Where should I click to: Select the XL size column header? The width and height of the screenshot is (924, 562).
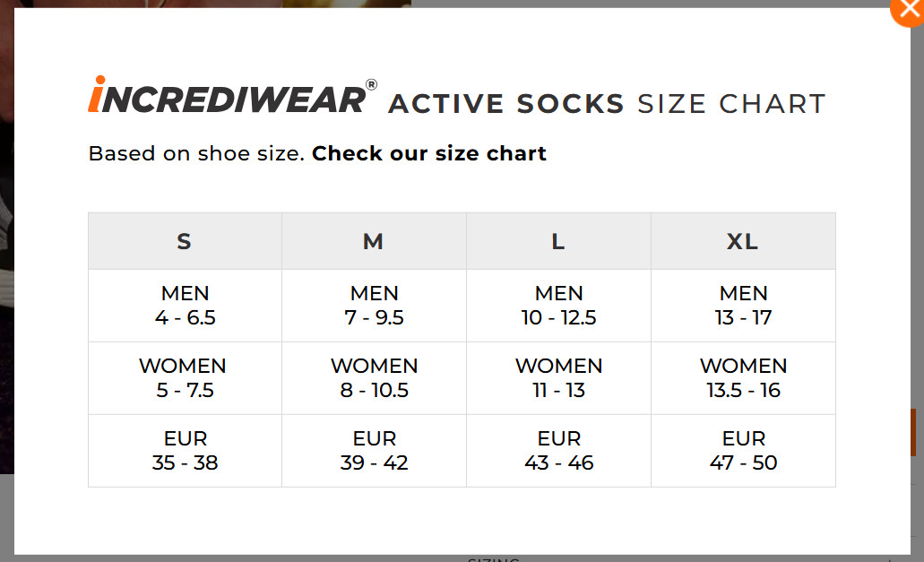(x=743, y=241)
